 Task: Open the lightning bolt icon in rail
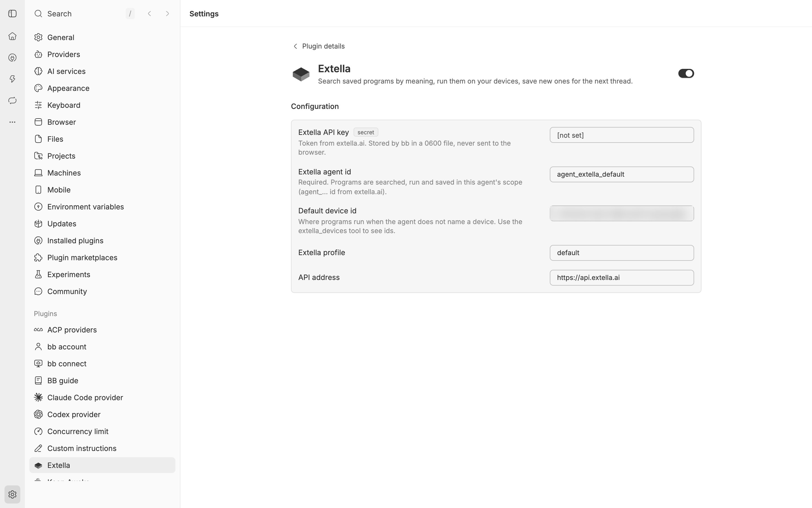point(12,79)
